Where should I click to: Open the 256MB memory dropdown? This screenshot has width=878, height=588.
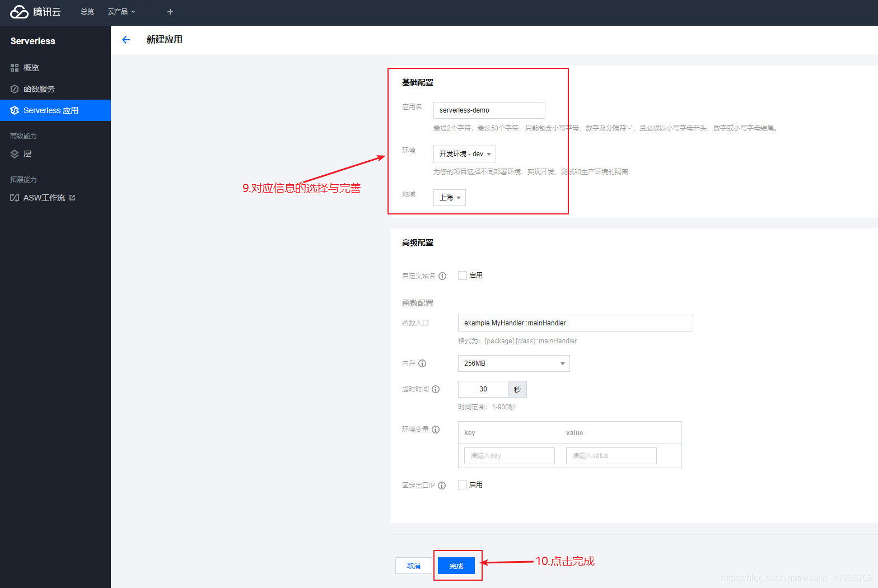(514, 363)
